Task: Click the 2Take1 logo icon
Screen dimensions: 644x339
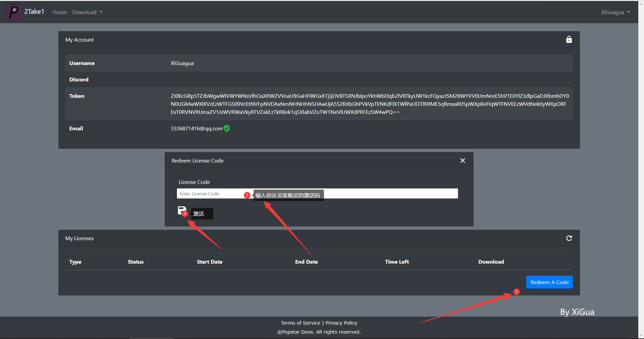Action: click(x=14, y=12)
